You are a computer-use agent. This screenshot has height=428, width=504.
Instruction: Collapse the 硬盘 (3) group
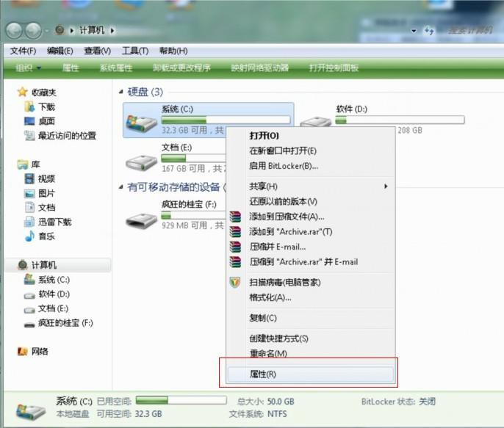[120, 92]
